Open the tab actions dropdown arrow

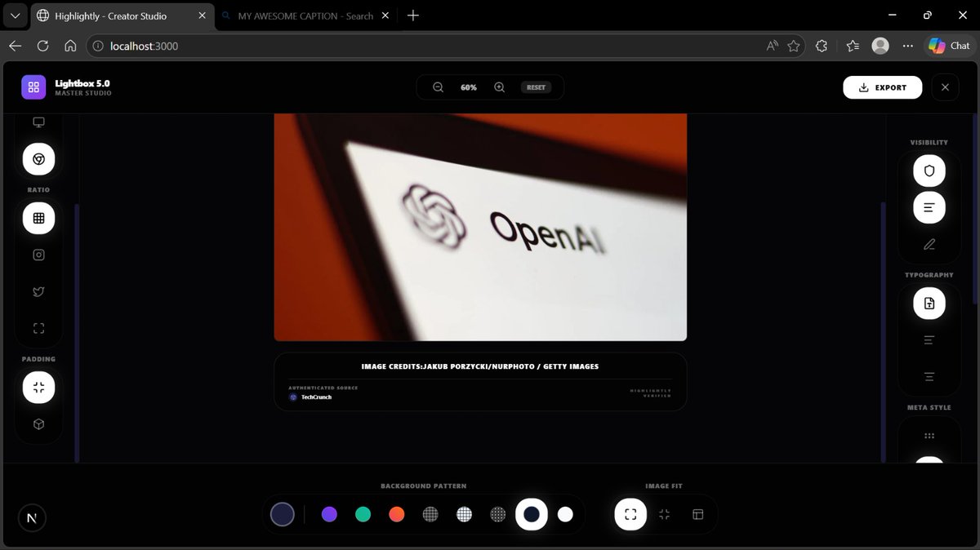click(x=15, y=16)
